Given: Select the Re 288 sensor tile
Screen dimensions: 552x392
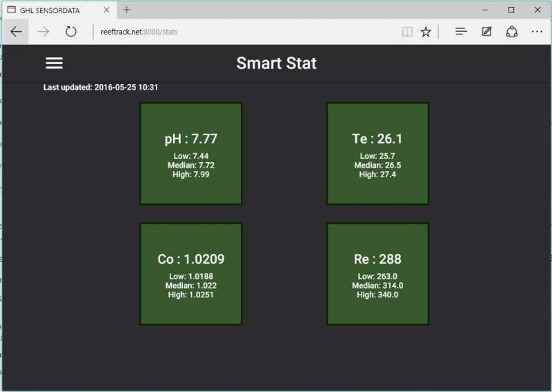Looking at the screenshot, I should [x=377, y=274].
